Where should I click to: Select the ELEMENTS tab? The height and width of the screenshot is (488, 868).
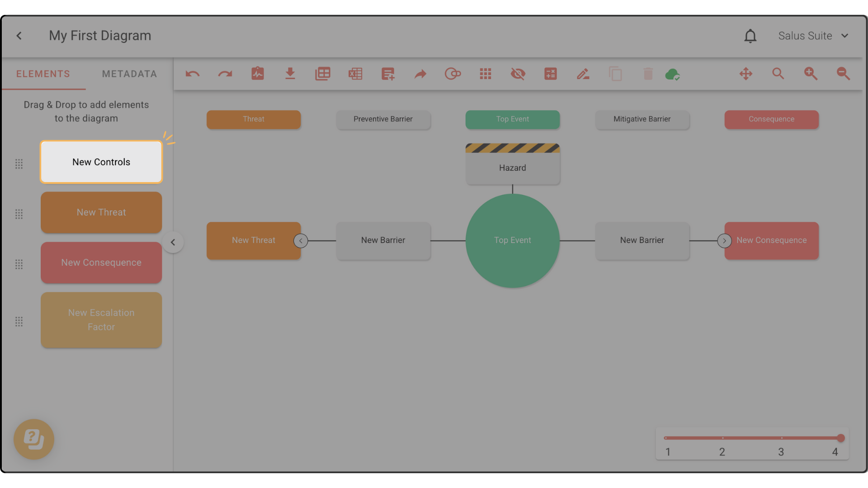pyautogui.click(x=43, y=74)
